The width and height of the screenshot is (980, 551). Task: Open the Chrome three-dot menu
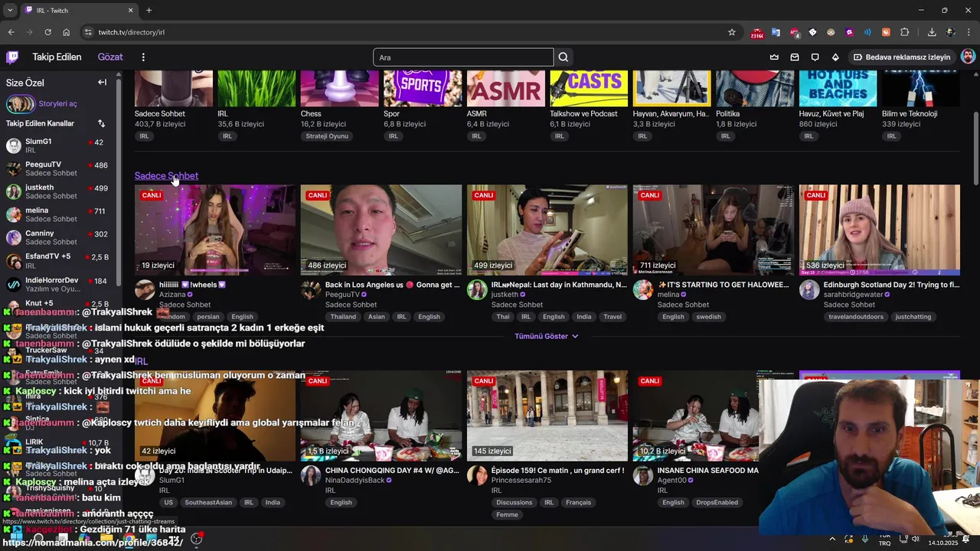tap(969, 32)
